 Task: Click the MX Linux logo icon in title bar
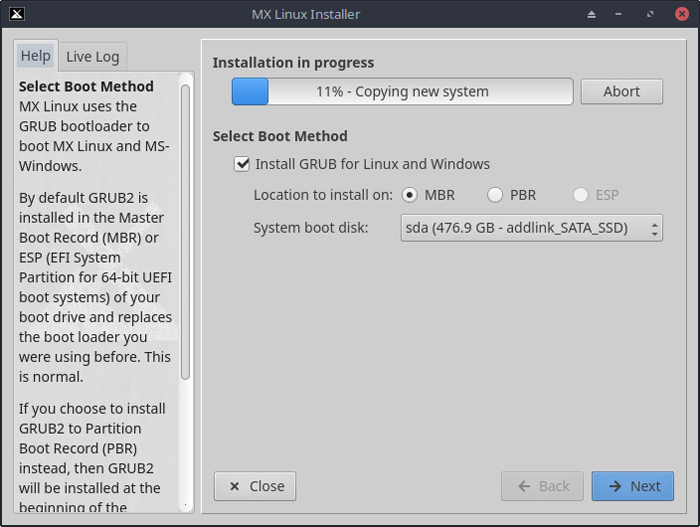point(17,14)
